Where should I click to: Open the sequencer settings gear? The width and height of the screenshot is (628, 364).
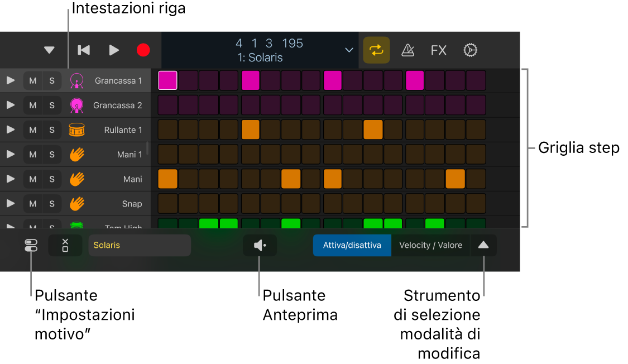470,50
